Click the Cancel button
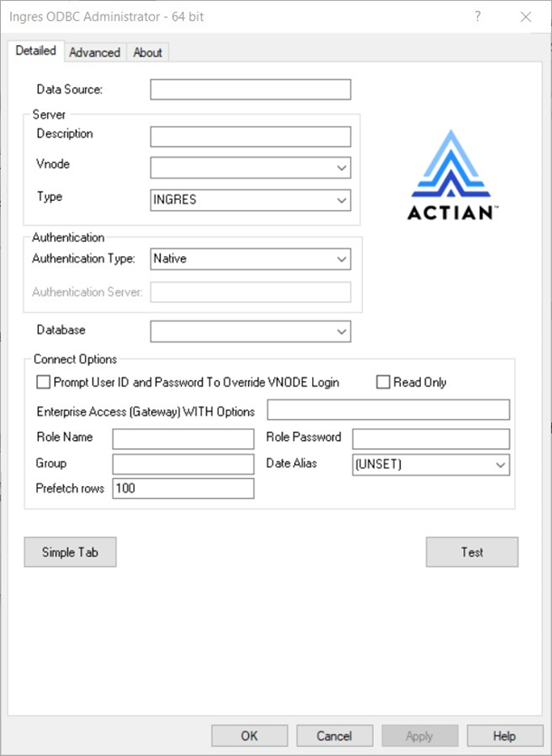Image resolution: width=552 pixels, height=756 pixels. point(334,736)
